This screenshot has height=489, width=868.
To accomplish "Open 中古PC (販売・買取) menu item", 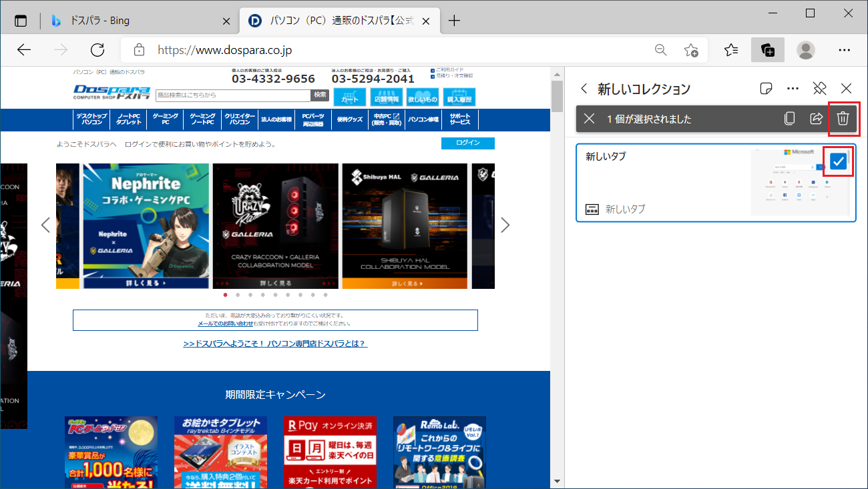I will coord(387,119).
